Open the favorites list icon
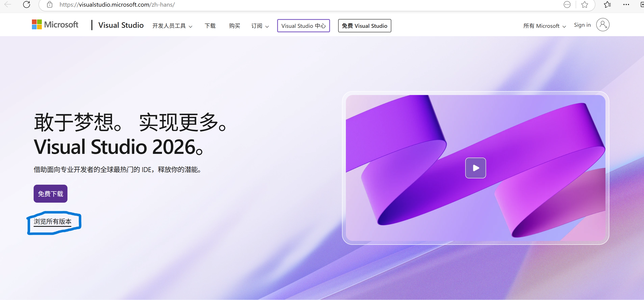 point(607,4)
